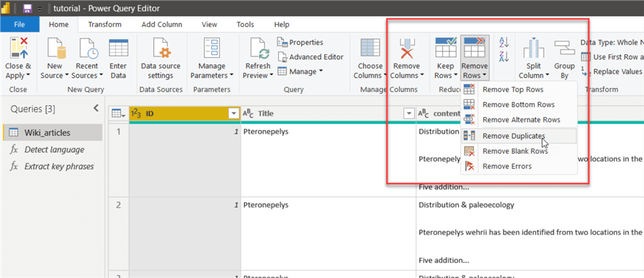Choose Remove Errors

[x=519, y=166]
